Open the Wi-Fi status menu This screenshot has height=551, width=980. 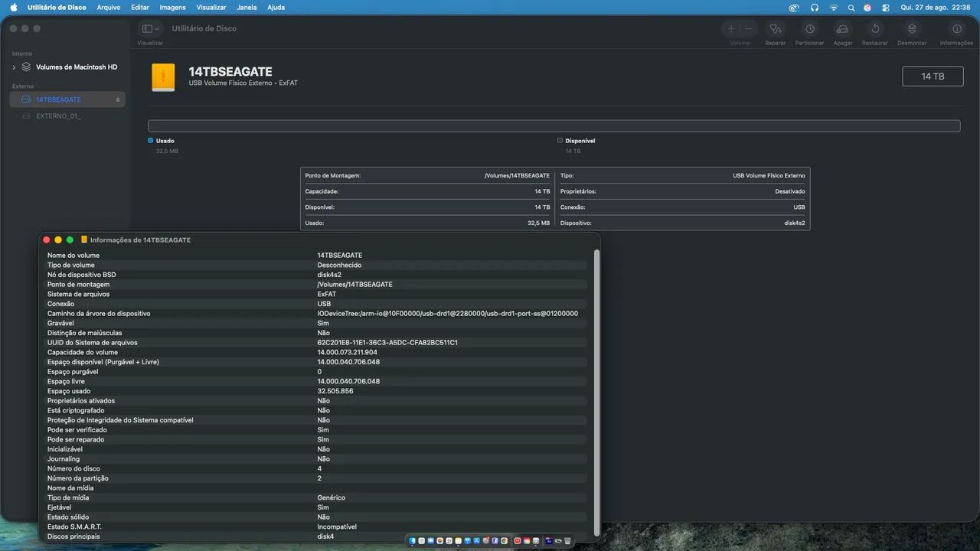pyautogui.click(x=834, y=8)
